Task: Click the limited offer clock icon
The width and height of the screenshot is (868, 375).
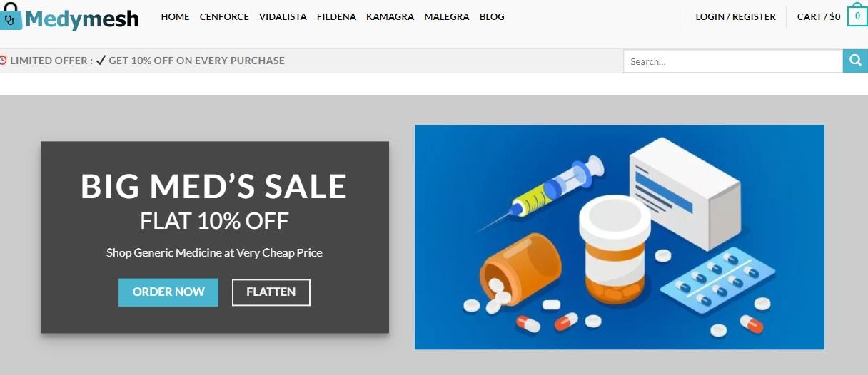Action: 4,61
